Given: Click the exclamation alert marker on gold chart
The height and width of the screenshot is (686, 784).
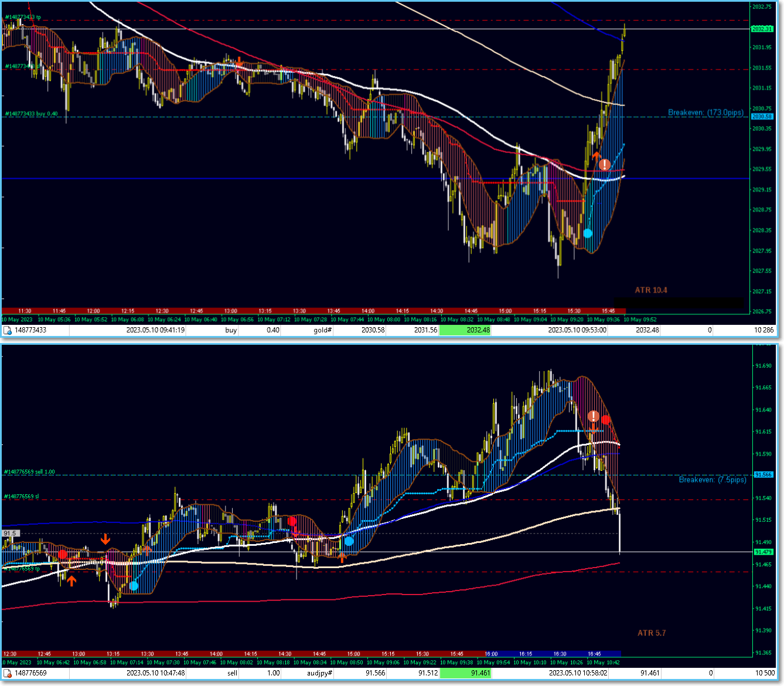Looking at the screenshot, I should click(605, 165).
